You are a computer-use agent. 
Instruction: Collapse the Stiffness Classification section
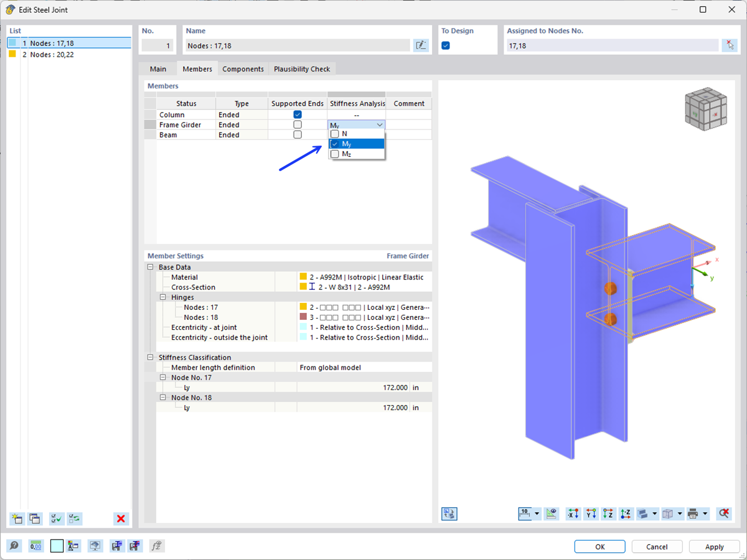pyautogui.click(x=151, y=357)
